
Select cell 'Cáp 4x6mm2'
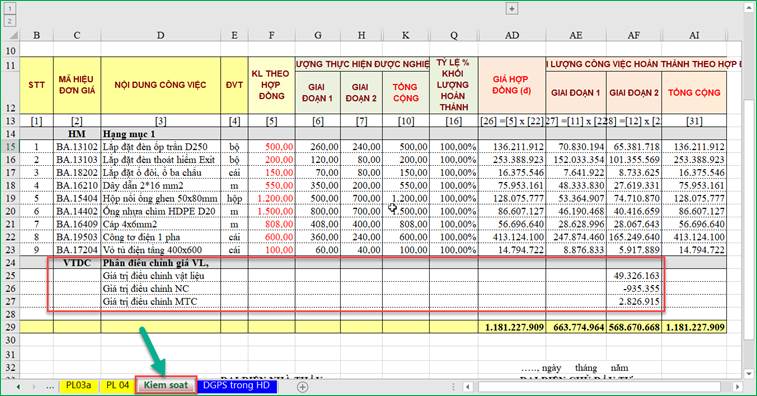click(x=161, y=224)
